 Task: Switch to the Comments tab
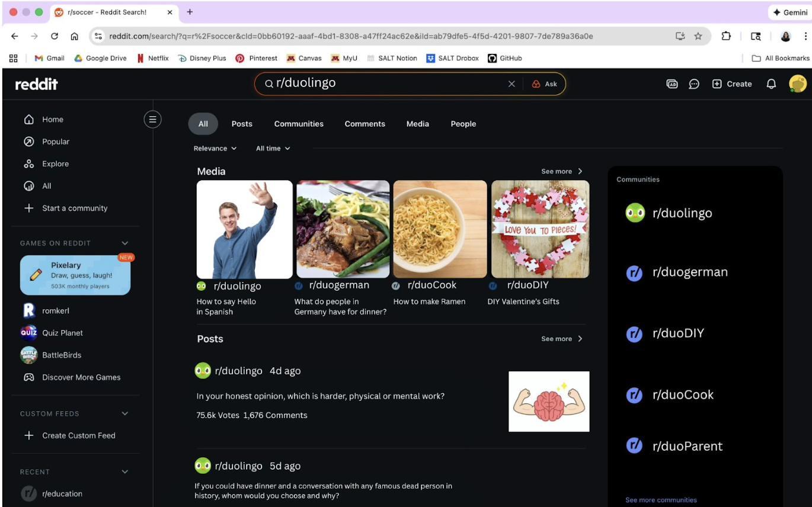point(365,124)
